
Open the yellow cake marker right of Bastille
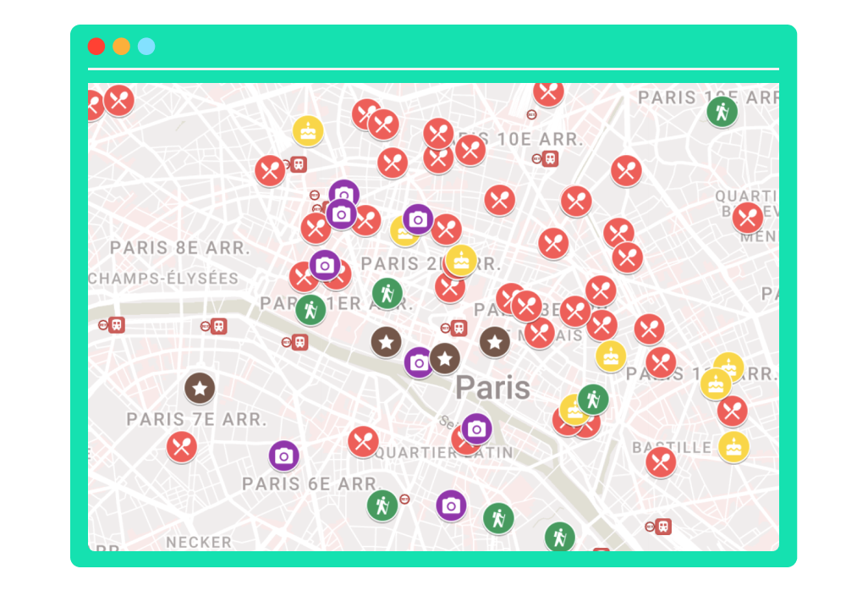[x=733, y=446]
